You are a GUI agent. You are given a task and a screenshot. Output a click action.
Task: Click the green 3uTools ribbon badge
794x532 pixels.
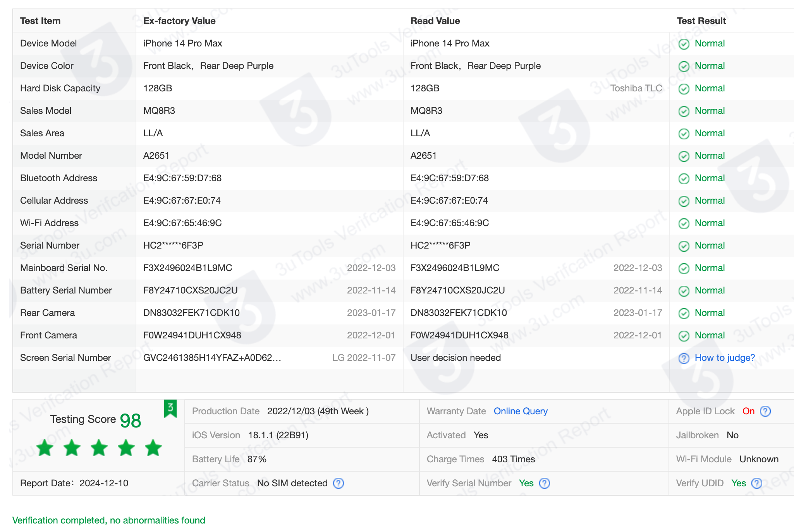tap(170, 409)
